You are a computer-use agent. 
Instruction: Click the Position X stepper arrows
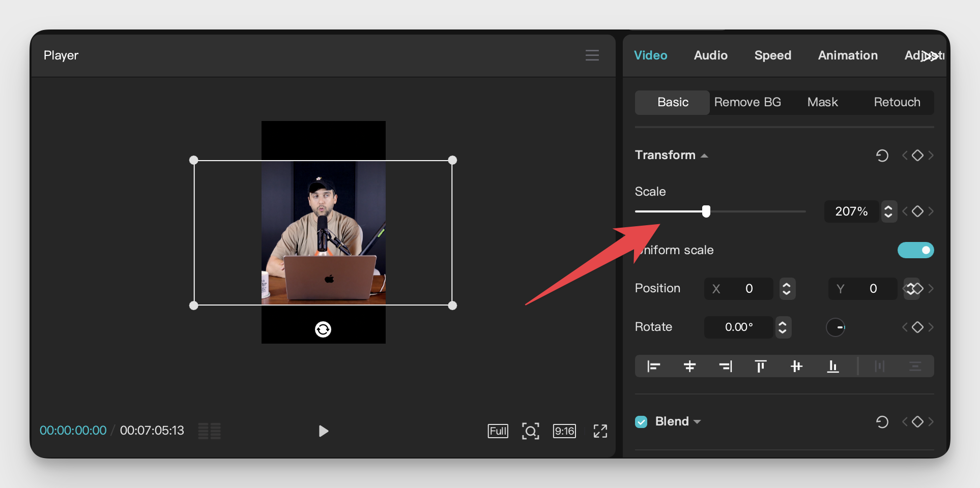(787, 289)
